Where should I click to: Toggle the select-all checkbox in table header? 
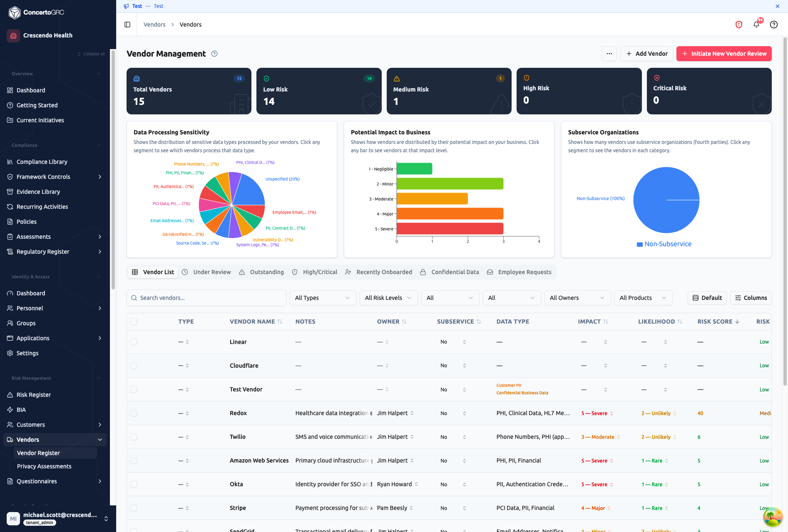pyautogui.click(x=134, y=322)
